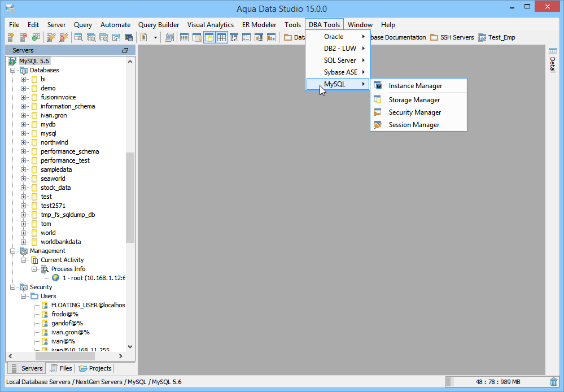The height and width of the screenshot is (392, 564).
Task: Click the tree scroll down arrow
Action: click(130, 347)
